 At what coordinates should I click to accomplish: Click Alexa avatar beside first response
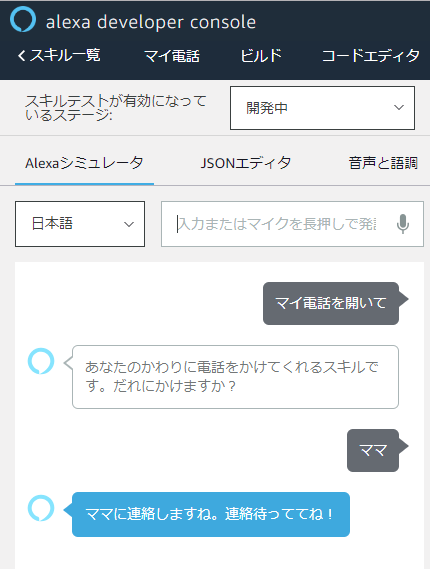pos(41,361)
